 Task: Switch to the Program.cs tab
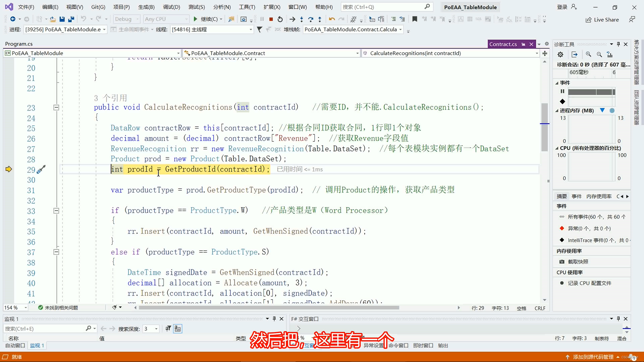pos(19,44)
